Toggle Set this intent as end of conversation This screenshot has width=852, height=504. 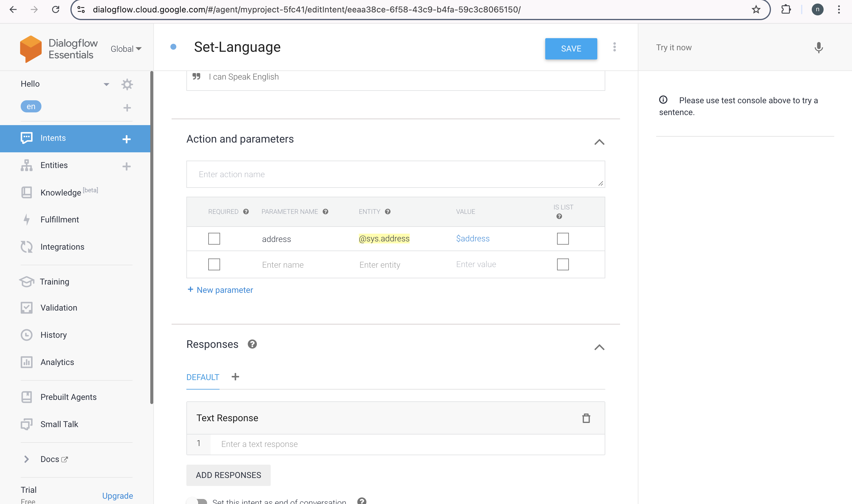click(200, 501)
